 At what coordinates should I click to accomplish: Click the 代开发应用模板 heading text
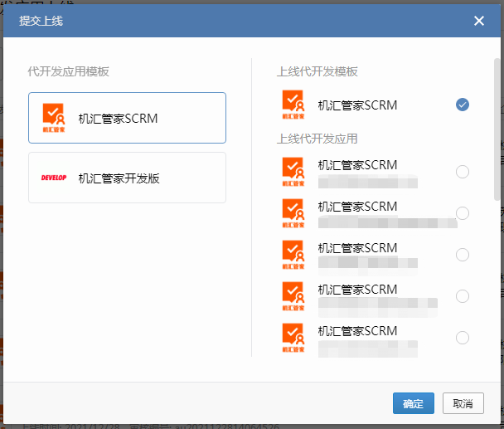tap(68, 71)
